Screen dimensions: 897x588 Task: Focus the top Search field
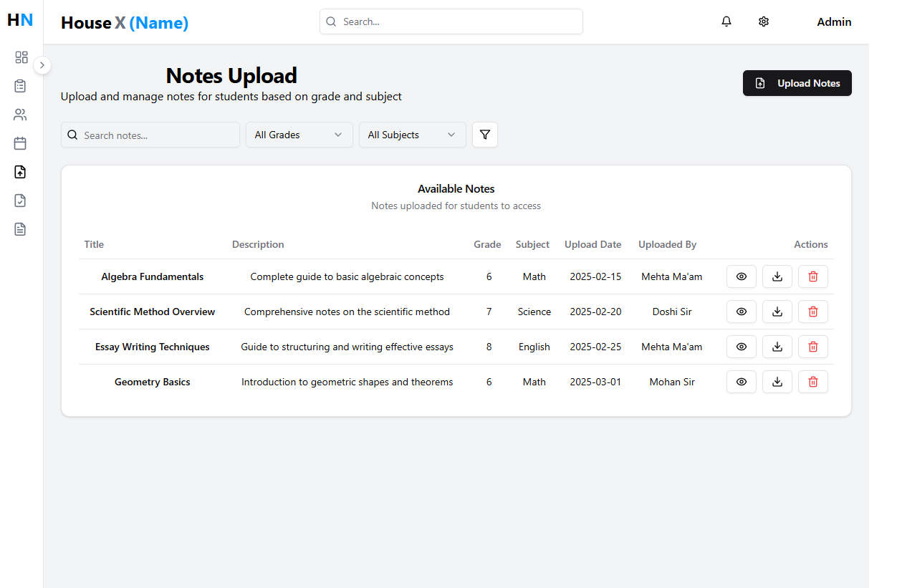pyautogui.click(x=451, y=21)
